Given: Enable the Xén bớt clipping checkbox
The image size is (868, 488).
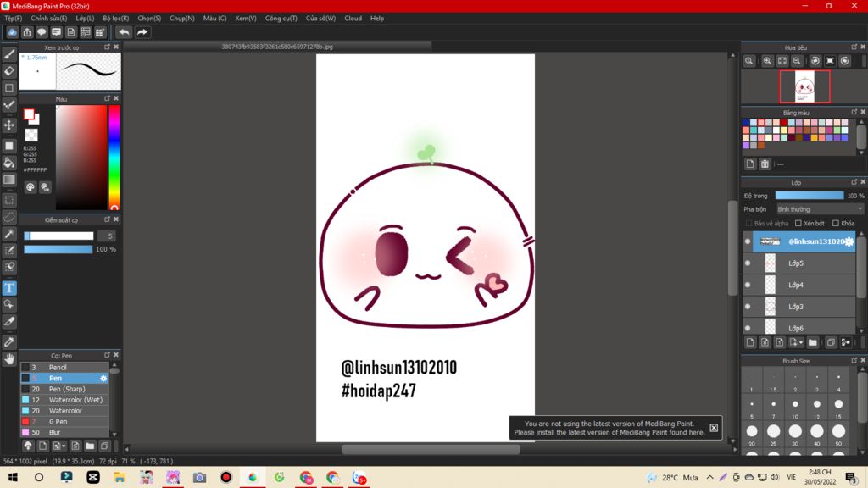Looking at the screenshot, I should coord(798,223).
